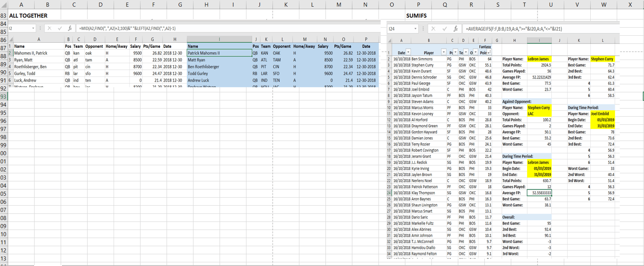Viewport: 644px width, 266px height.
Task: Click the yellow LAC opponent cell
Action: point(539,114)
